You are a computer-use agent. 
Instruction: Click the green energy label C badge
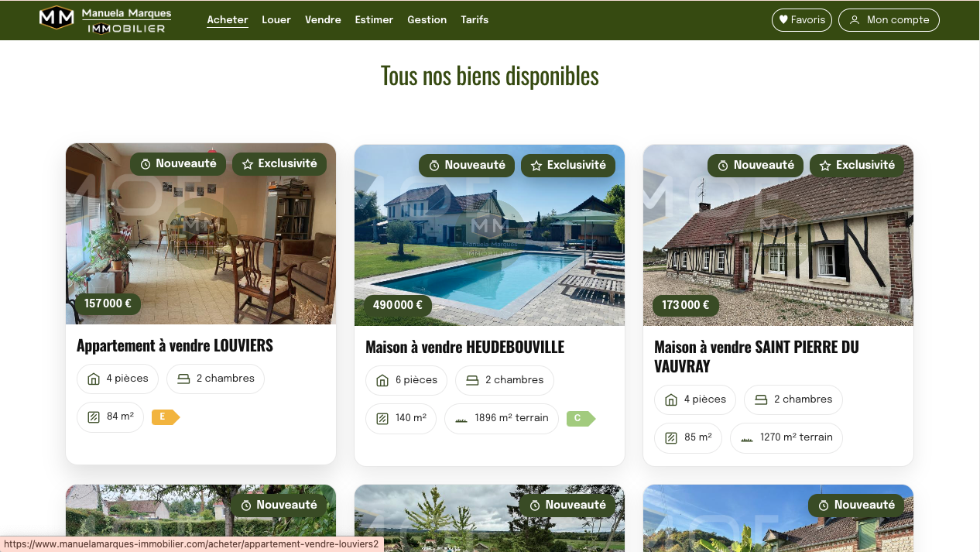[x=580, y=419]
